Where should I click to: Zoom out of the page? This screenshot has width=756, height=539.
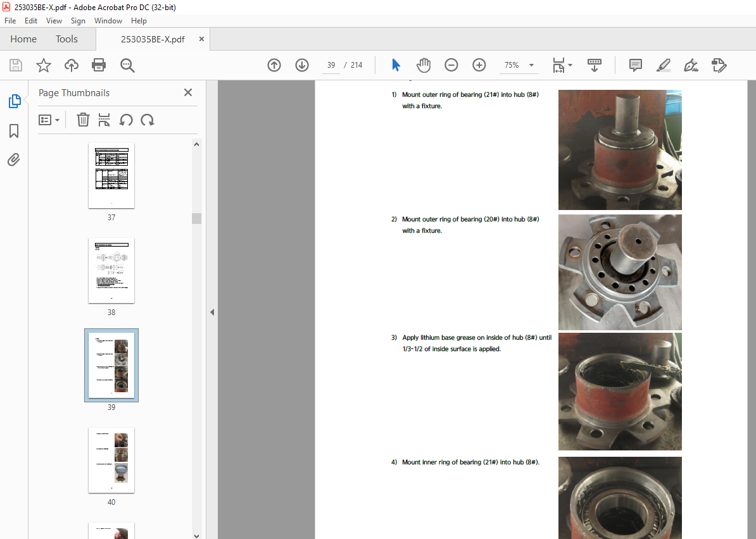(x=451, y=65)
